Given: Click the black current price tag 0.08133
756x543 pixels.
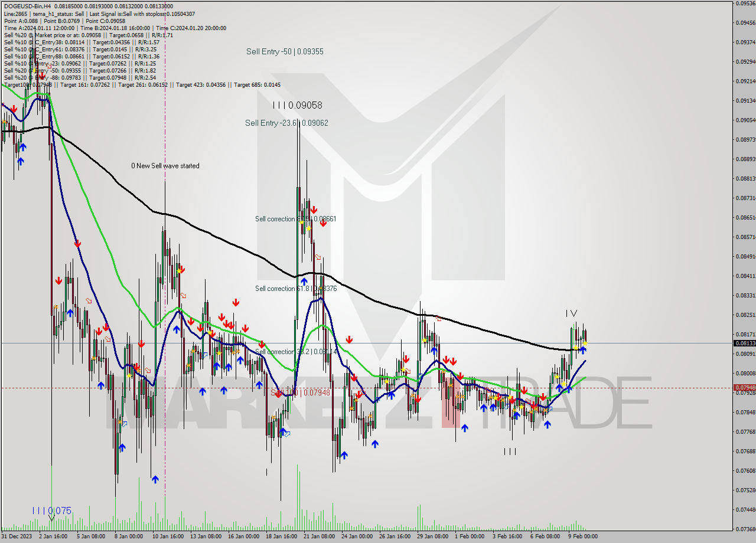Looking at the screenshot, I should pos(744,343).
